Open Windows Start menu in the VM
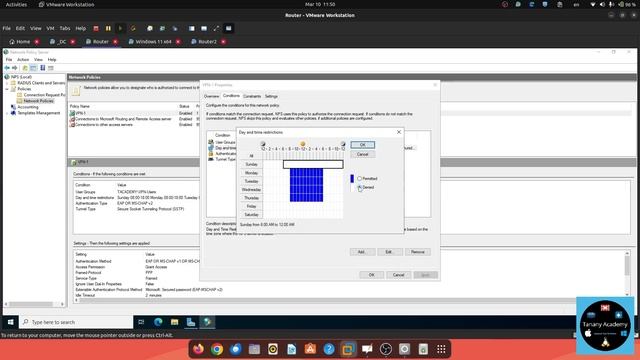Screen dimensions: 640x360 pyautogui.click(x=11, y=322)
